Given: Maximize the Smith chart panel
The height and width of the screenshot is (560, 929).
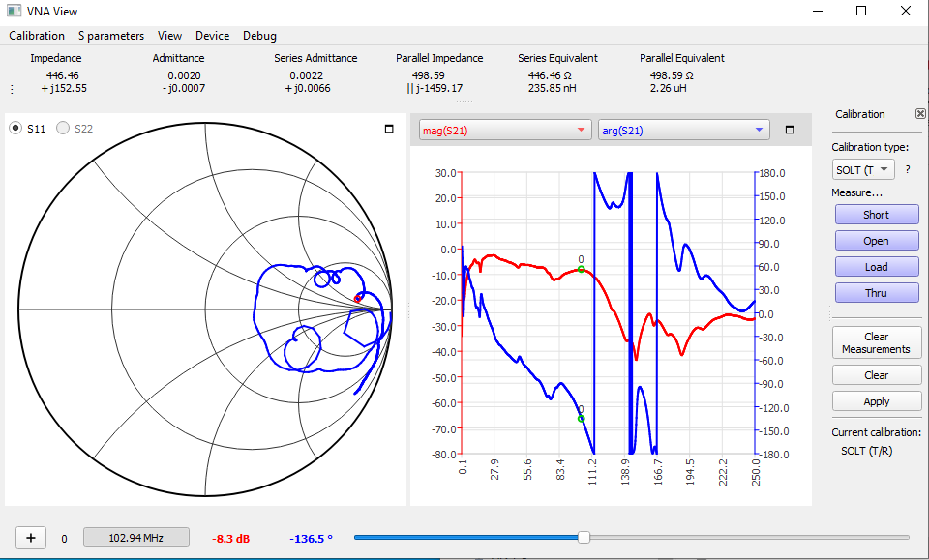Looking at the screenshot, I should coord(389,129).
